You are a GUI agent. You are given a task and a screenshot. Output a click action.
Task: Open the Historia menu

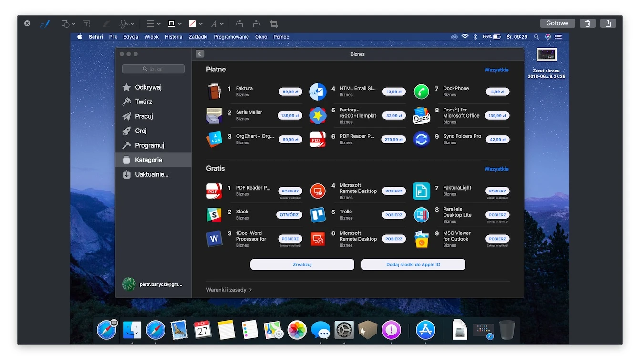tap(174, 37)
